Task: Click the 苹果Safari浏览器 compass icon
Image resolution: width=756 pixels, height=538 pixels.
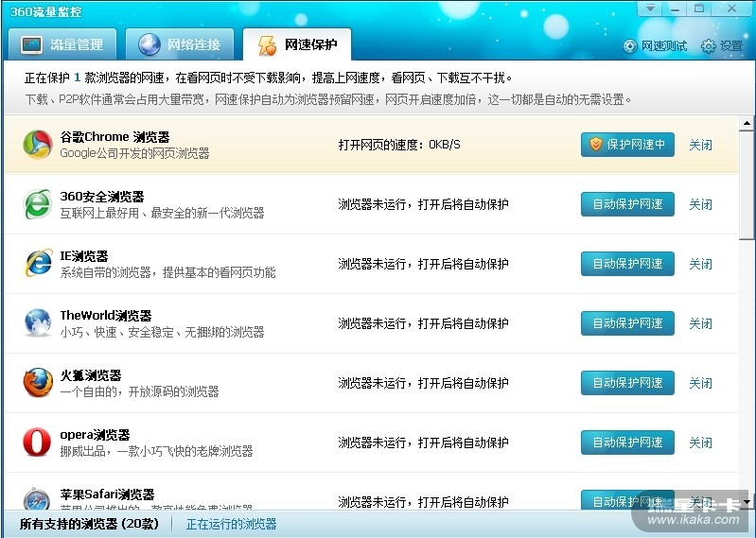Action: point(37,498)
